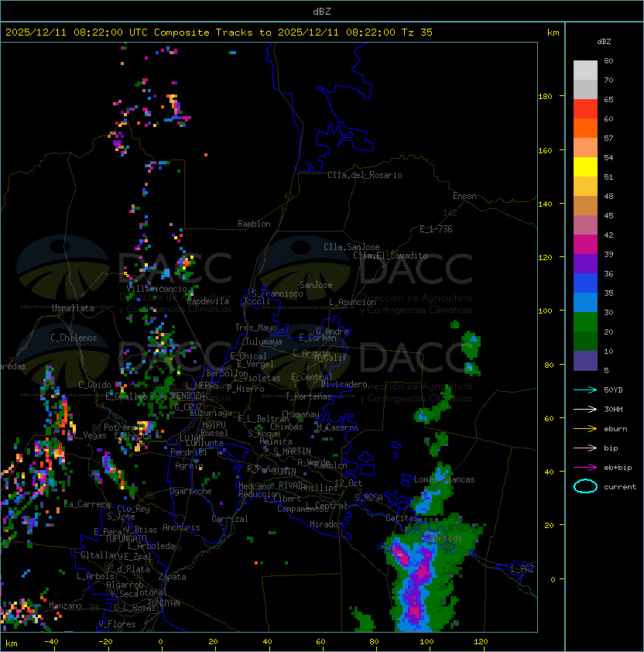The height and width of the screenshot is (652, 644).
Task: Select the purple swatch between 39 and 36
Action: 585,263
